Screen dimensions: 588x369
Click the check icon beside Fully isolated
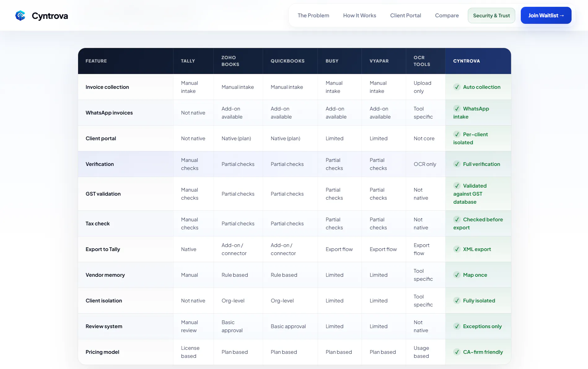coord(457,301)
